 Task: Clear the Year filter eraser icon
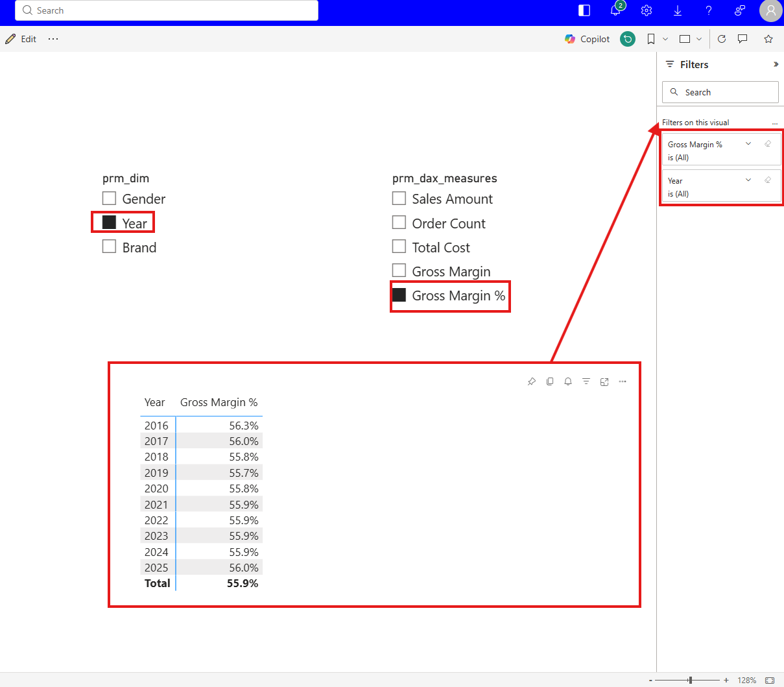(x=768, y=180)
